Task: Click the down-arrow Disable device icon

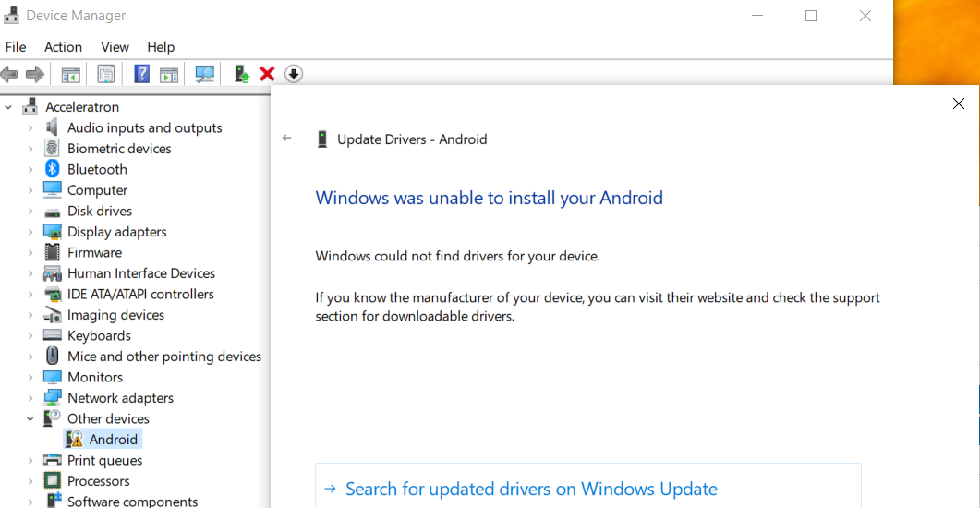Action: (294, 74)
